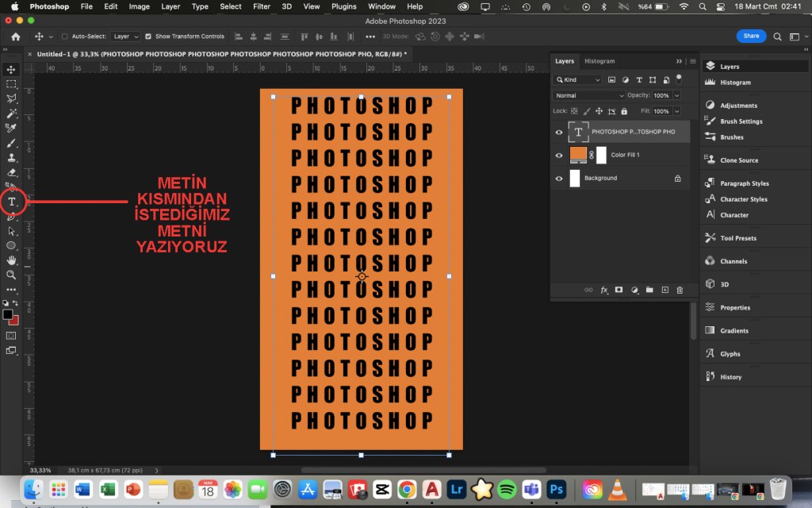The height and width of the screenshot is (508, 812).
Task: Select the Hand tool
Action: click(x=11, y=260)
